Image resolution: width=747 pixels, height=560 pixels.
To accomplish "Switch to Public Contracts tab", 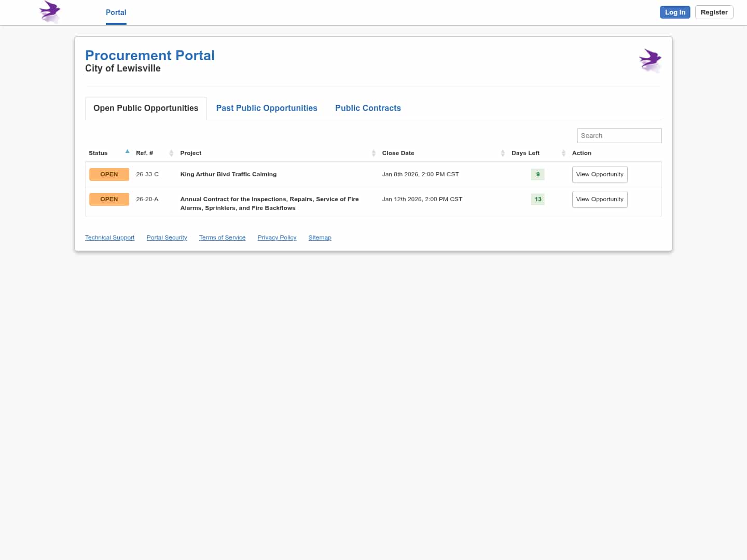I will coord(368,108).
